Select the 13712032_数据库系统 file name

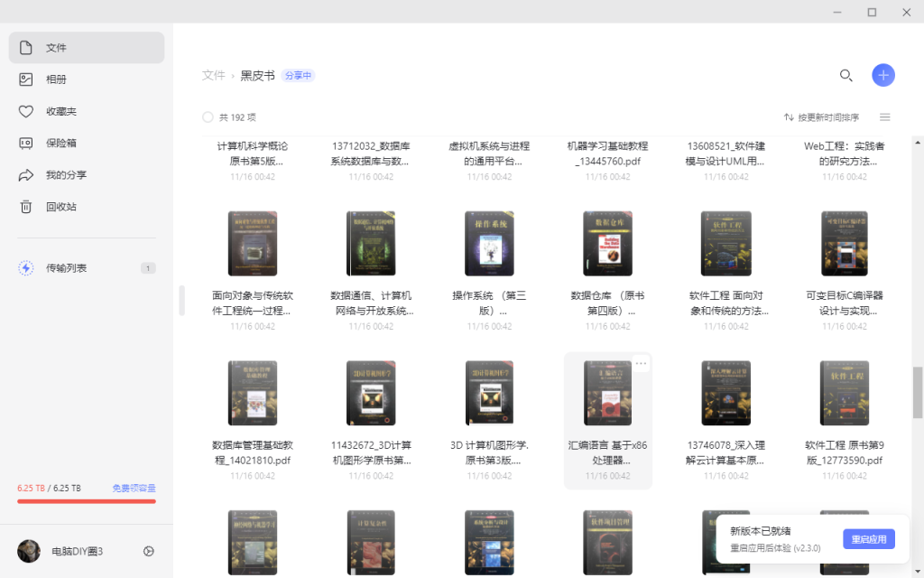tap(371, 154)
